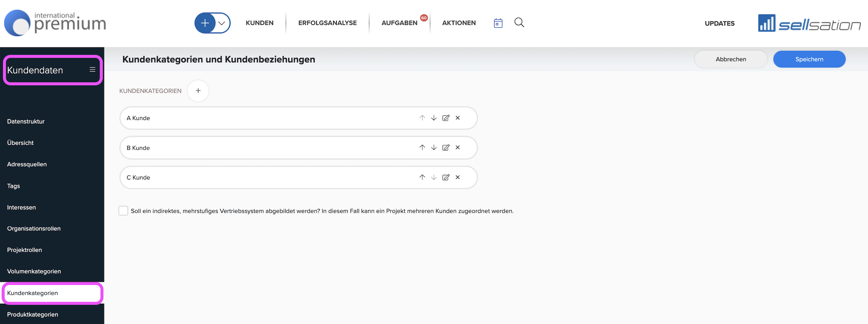Open the AKTIONEN menu
This screenshot has height=324, width=868.
tap(459, 23)
